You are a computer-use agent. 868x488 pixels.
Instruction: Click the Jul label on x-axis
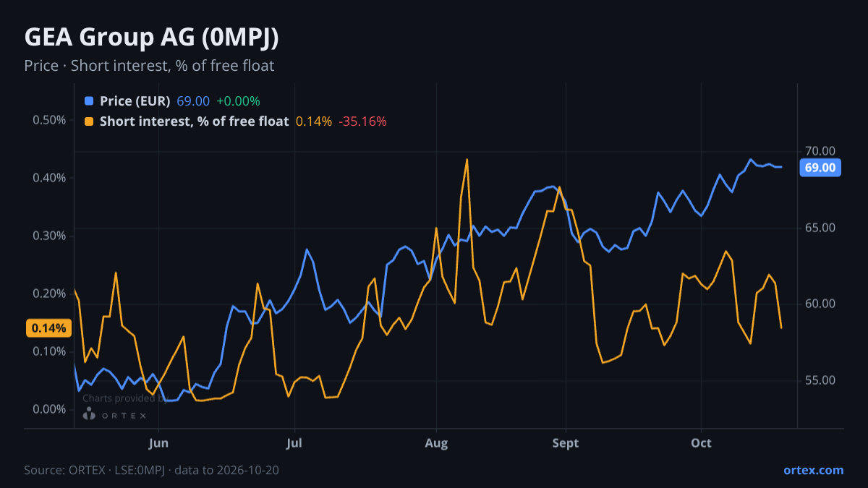click(x=294, y=443)
